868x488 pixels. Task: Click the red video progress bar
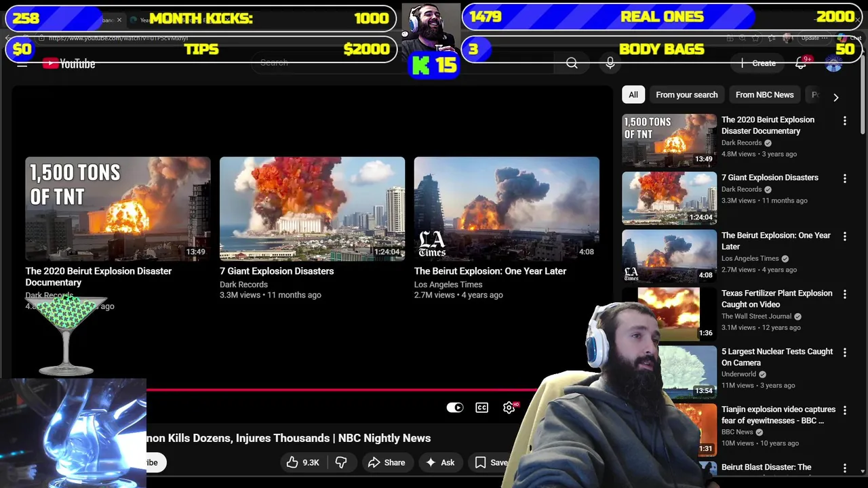pyautogui.click(x=342, y=390)
